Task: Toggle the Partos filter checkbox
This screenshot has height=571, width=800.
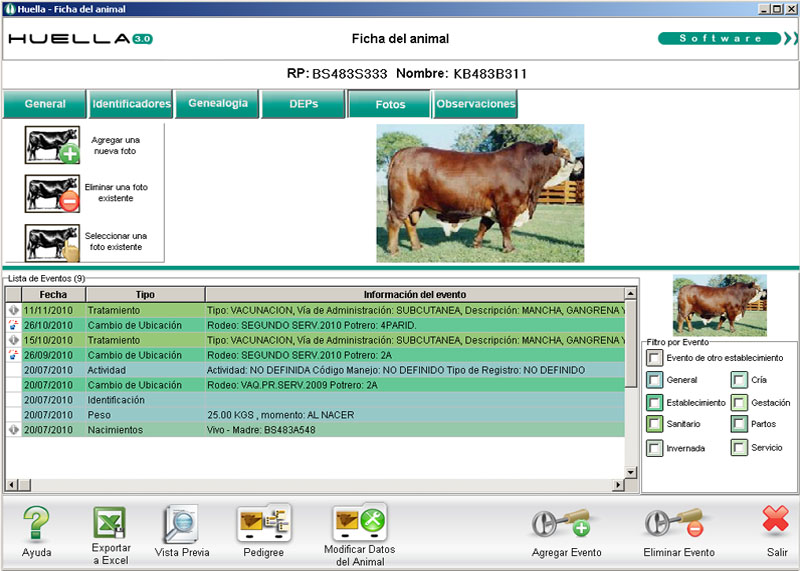Action: coord(738,424)
